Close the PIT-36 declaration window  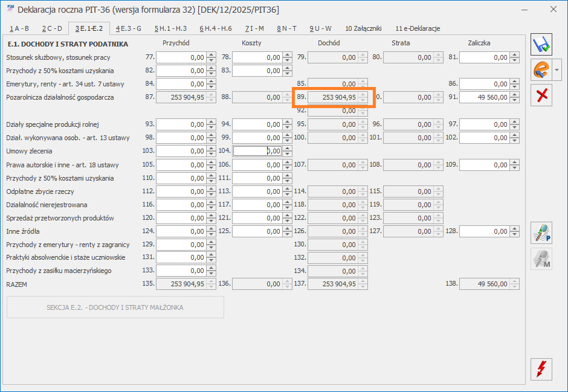point(553,10)
